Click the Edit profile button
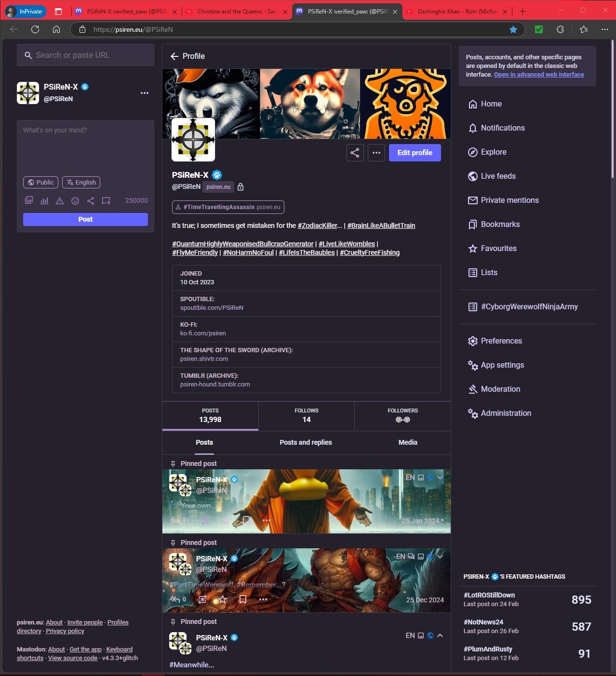Viewport: 616px width, 676px height. click(415, 153)
